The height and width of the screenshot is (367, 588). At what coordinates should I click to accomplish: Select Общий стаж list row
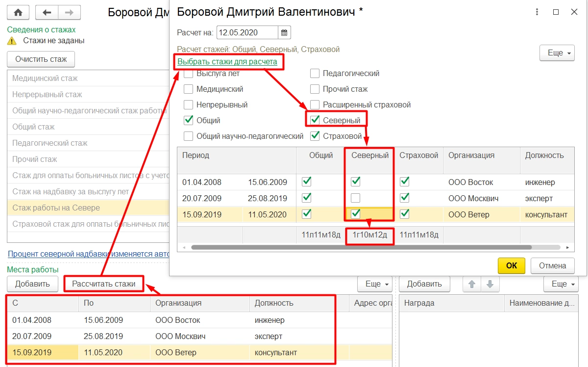[x=88, y=127]
